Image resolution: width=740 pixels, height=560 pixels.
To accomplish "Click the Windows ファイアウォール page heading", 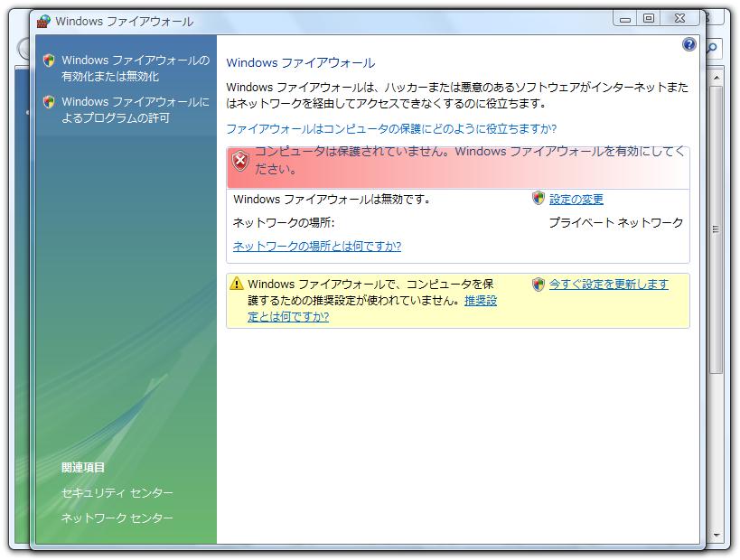I will pos(301,62).
